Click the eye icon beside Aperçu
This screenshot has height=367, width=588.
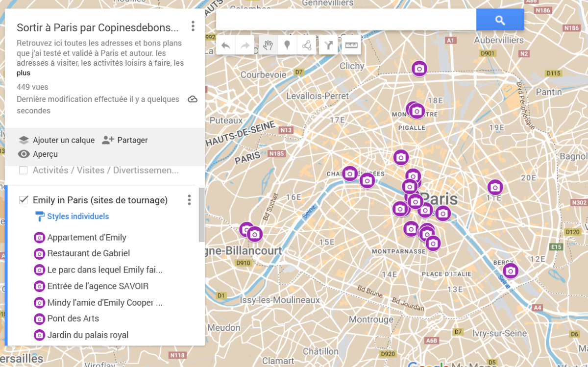(24, 154)
